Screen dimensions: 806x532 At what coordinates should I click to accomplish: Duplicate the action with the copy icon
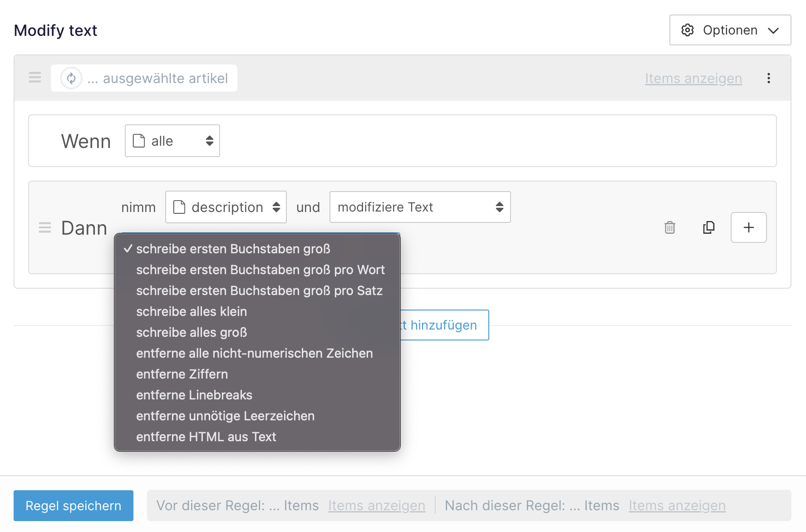click(708, 227)
